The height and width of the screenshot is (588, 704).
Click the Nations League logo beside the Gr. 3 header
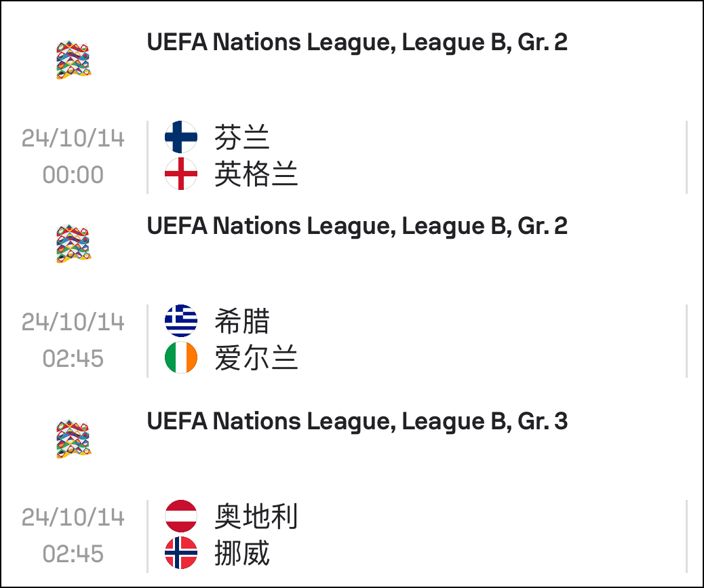(x=74, y=439)
